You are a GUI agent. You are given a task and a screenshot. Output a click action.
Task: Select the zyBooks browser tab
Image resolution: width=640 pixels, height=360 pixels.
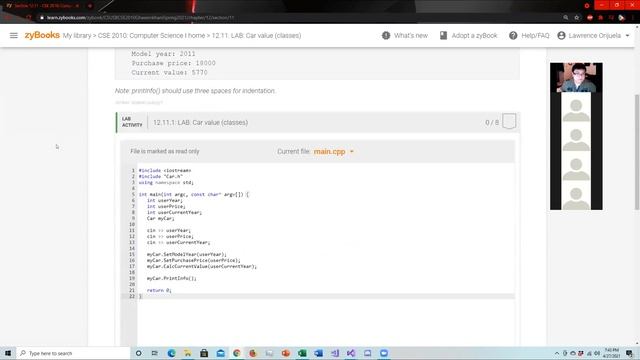click(x=43, y=6)
